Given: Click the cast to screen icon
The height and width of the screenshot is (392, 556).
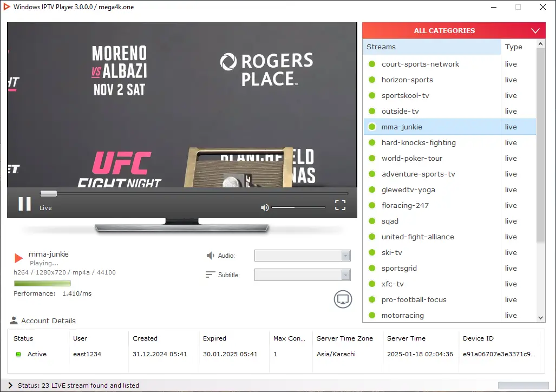Looking at the screenshot, I should coord(343,299).
